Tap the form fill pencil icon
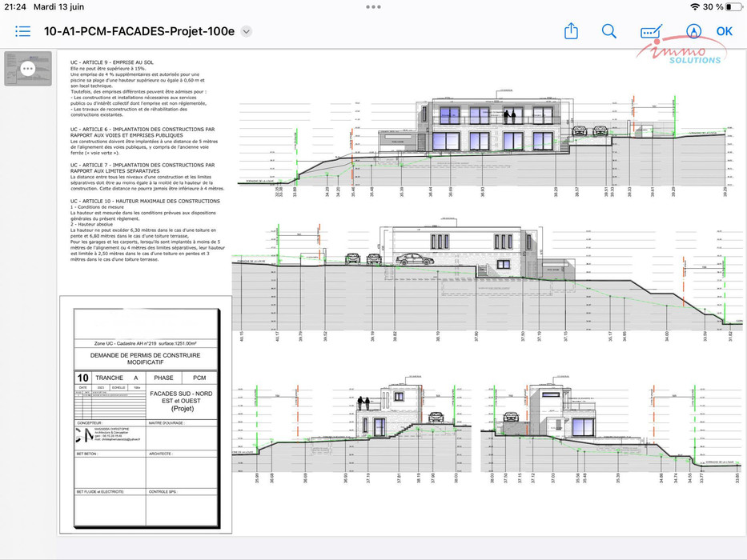This screenshot has width=747, height=560. click(651, 31)
